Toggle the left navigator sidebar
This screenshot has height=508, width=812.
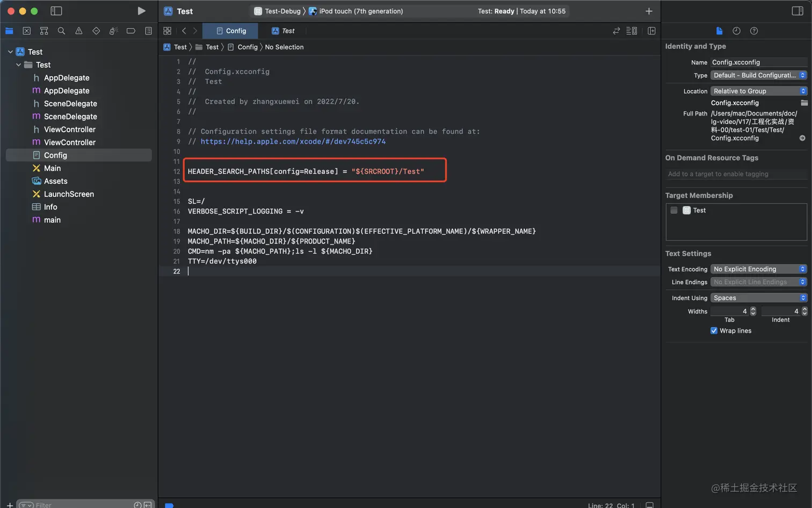[56, 11]
